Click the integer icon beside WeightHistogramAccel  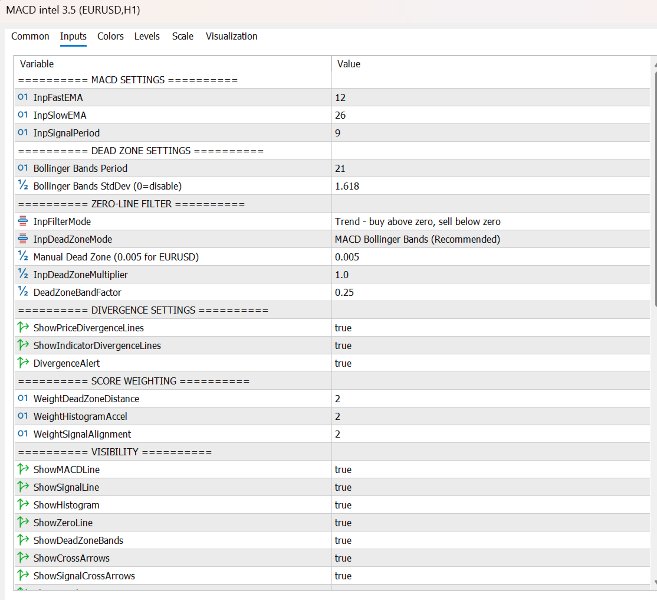(x=23, y=416)
